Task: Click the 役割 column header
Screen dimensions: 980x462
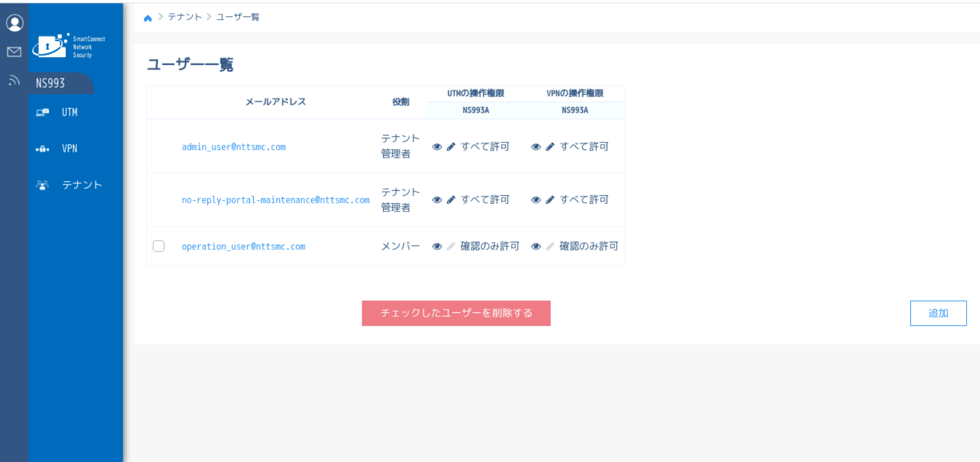Action: [x=401, y=102]
